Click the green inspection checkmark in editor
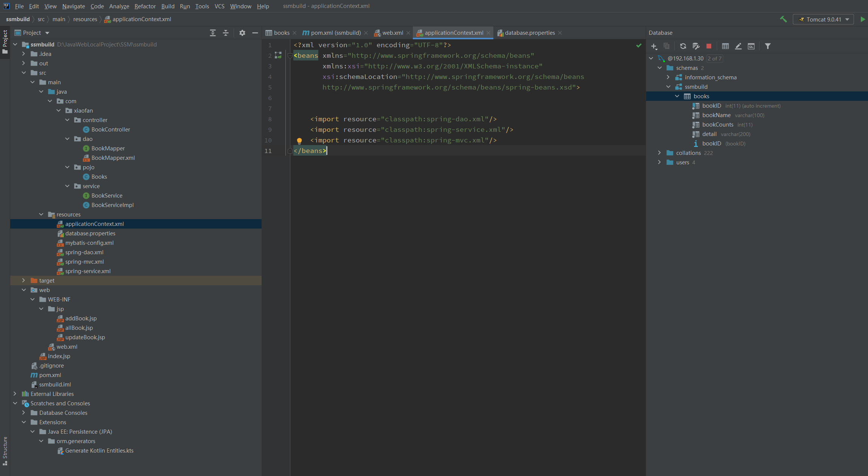This screenshot has height=476, width=868. [639, 45]
